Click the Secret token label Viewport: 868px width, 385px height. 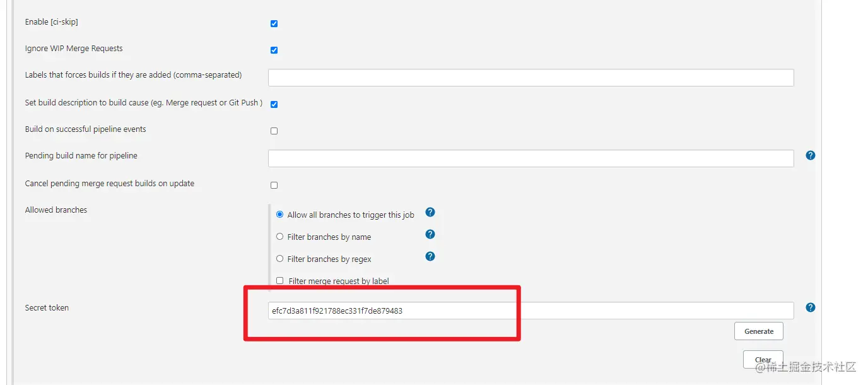[x=47, y=308]
